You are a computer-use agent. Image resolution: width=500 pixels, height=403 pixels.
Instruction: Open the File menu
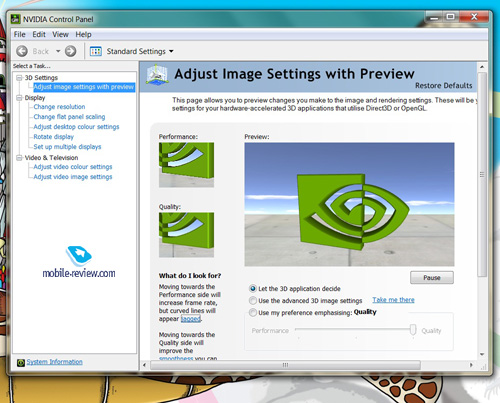tap(19, 34)
